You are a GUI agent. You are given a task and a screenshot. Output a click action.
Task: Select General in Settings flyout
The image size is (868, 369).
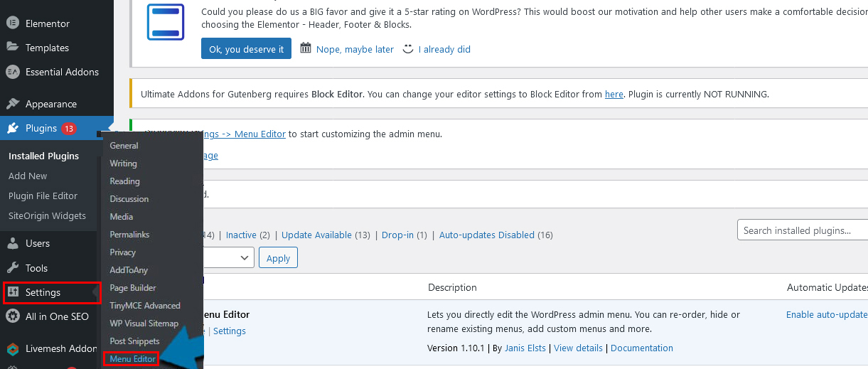(124, 145)
